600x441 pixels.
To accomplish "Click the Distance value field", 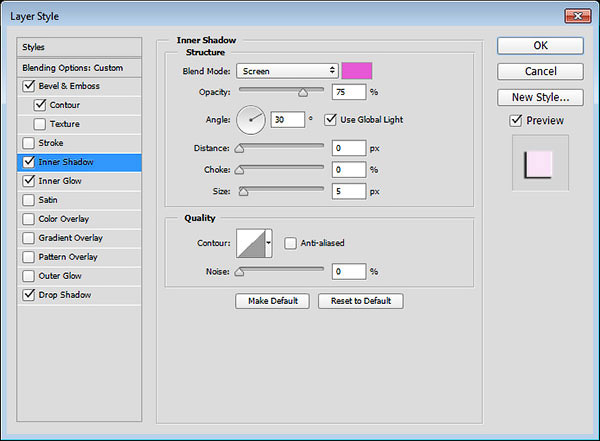I will pyautogui.click(x=349, y=148).
